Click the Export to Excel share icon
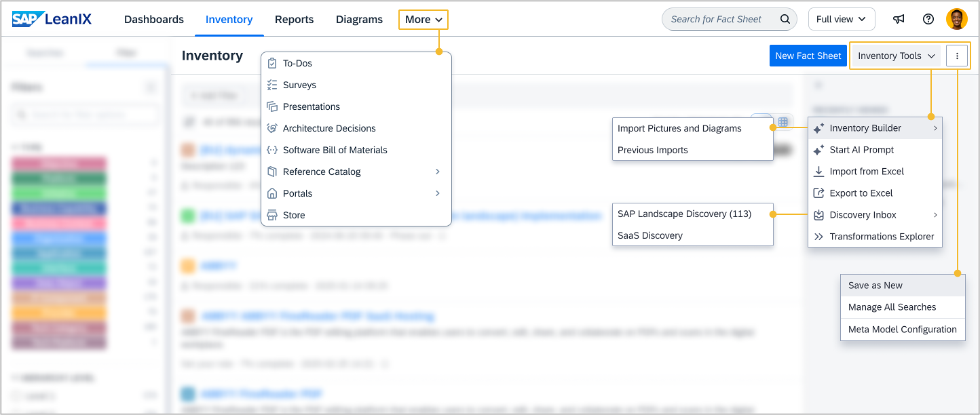The image size is (980, 415). (x=818, y=193)
